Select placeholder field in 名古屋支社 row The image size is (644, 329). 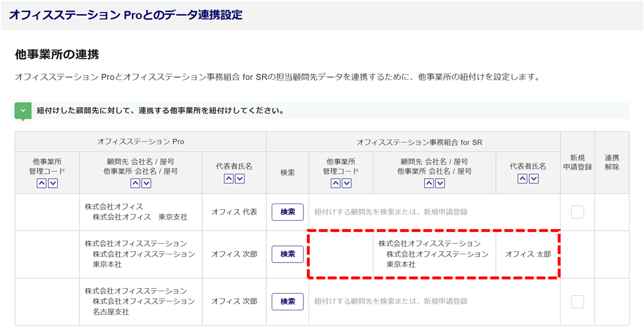(x=435, y=301)
